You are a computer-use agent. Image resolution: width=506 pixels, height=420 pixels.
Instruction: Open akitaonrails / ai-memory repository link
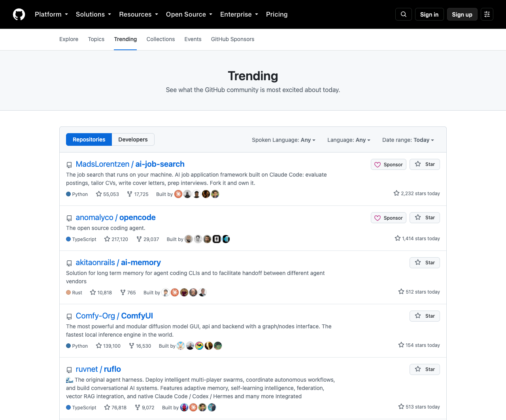click(118, 262)
